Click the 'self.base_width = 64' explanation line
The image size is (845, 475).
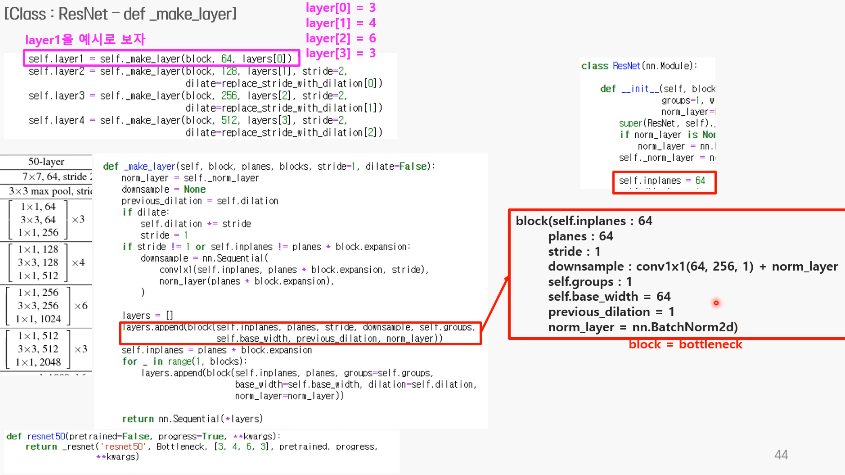[609, 297]
